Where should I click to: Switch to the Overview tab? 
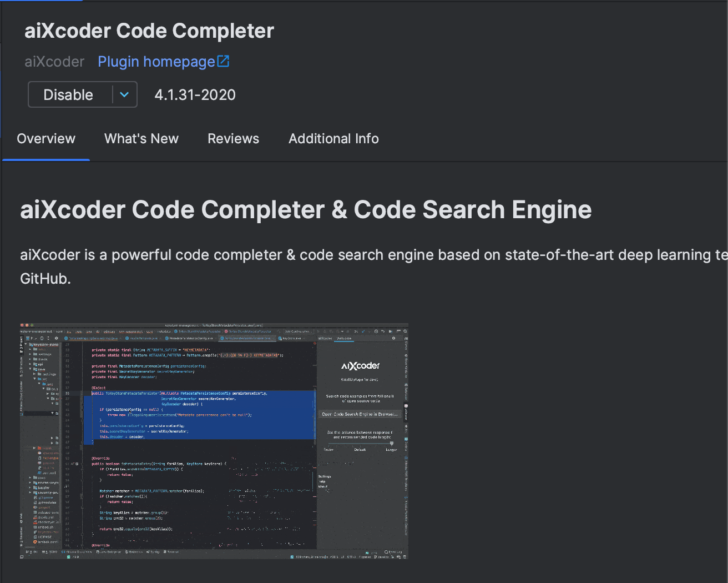coord(46,139)
